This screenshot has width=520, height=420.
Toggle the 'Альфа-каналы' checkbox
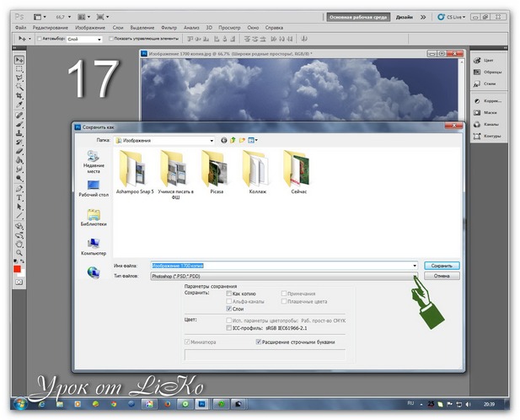(228, 301)
